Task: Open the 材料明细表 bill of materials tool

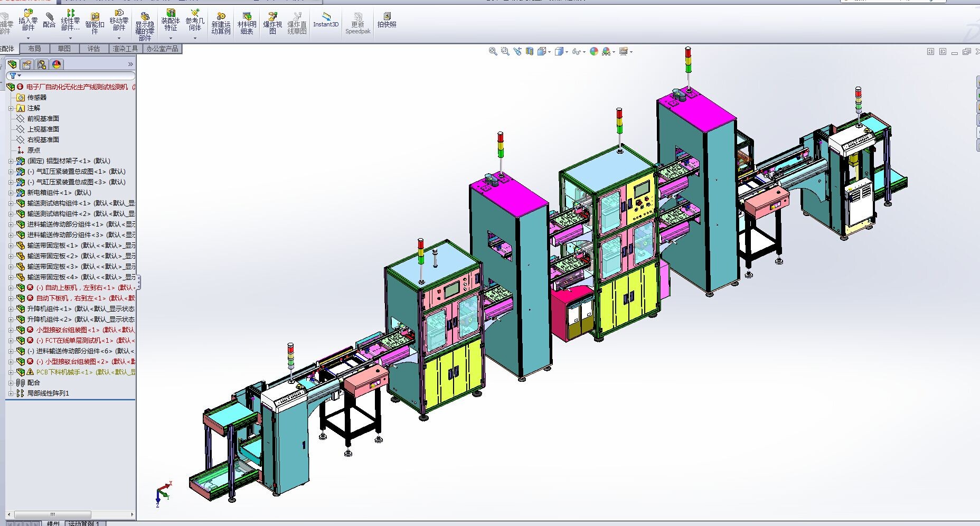Action: tap(247, 23)
